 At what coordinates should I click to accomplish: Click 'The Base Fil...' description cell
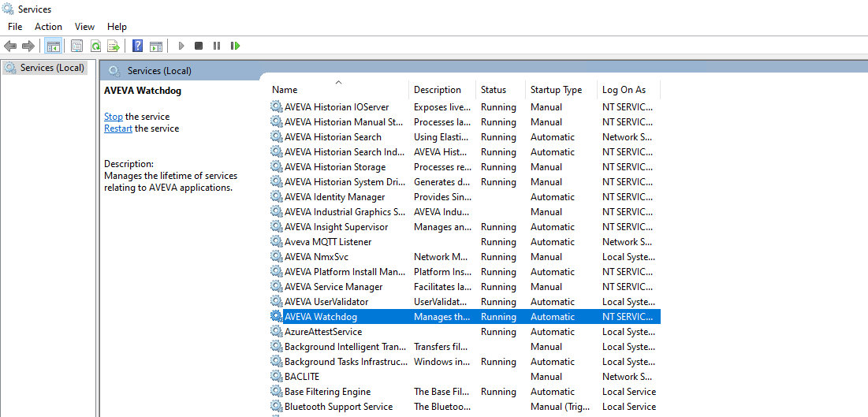(x=442, y=391)
